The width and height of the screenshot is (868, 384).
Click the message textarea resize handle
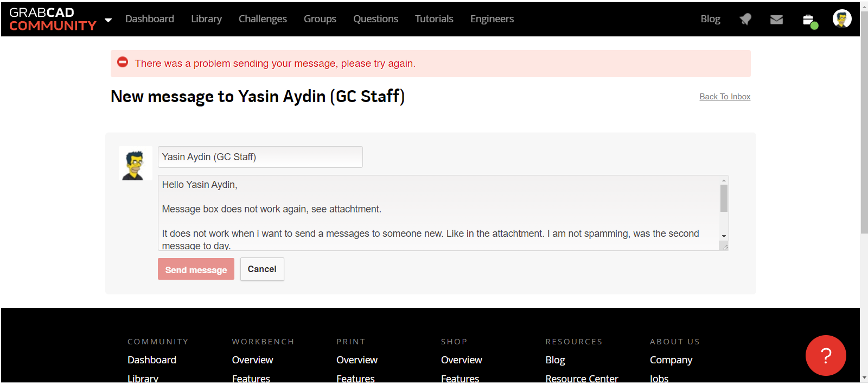[x=724, y=246]
